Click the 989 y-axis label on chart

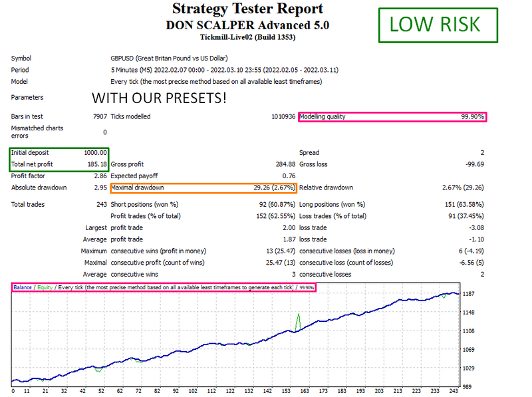pos(467,387)
